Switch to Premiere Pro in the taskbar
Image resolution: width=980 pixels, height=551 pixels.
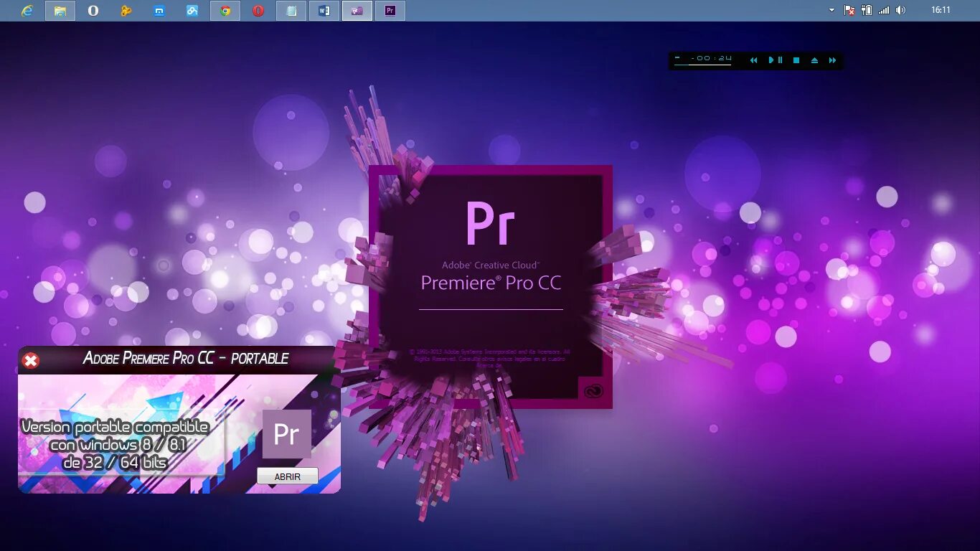coord(390,11)
